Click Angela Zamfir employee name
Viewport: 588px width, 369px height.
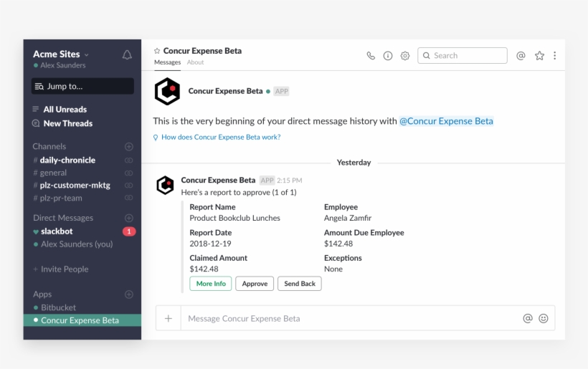(x=348, y=218)
